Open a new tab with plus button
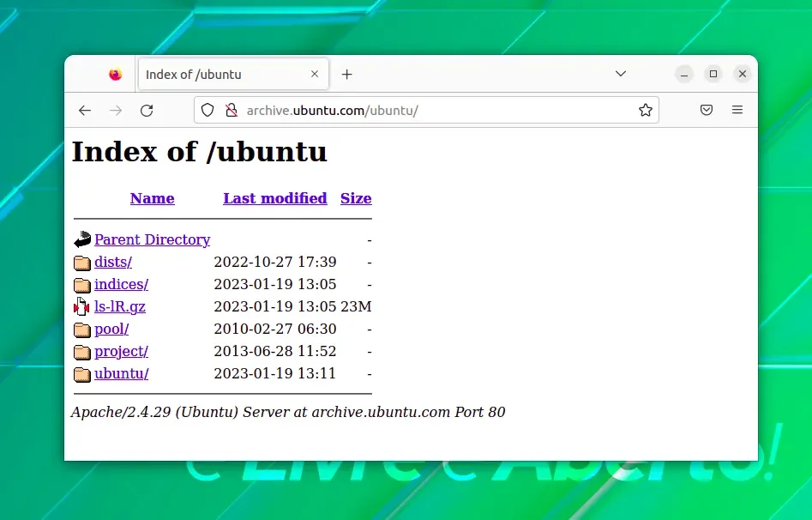The image size is (812, 520). pyautogui.click(x=347, y=74)
